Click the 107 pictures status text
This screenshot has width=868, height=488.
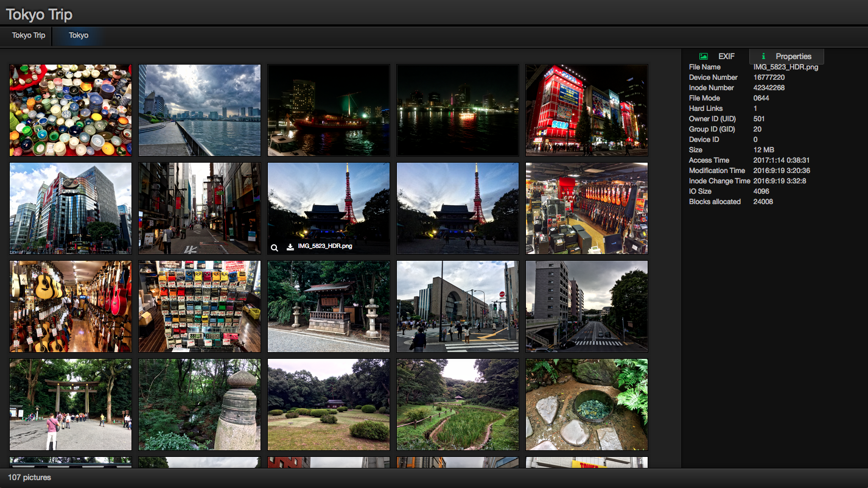point(30,478)
